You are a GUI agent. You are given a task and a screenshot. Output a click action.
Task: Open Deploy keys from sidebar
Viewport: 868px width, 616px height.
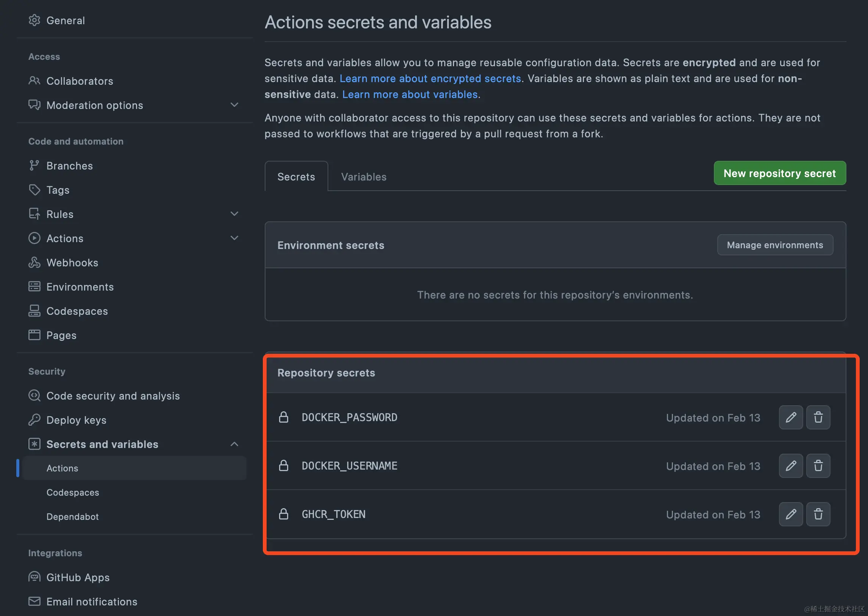(x=76, y=420)
